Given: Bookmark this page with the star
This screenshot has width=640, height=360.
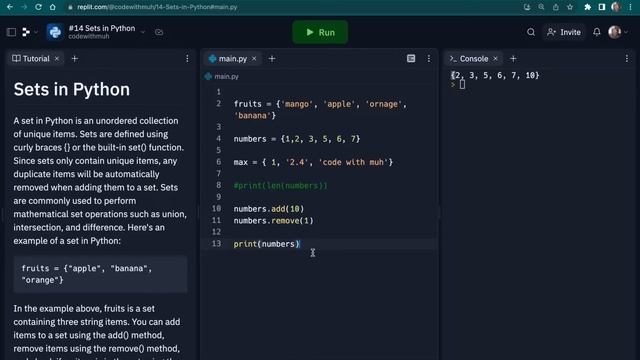Looking at the screenshot, I should pos(570,7).
